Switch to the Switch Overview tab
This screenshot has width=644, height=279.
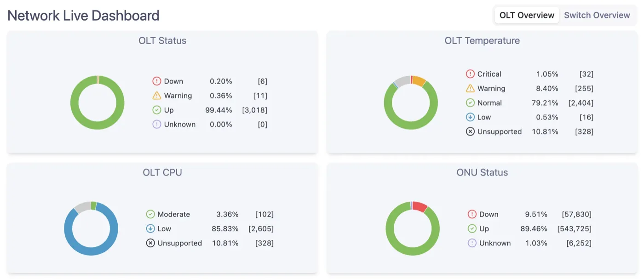pyautogui.click(x=597, y=15)
